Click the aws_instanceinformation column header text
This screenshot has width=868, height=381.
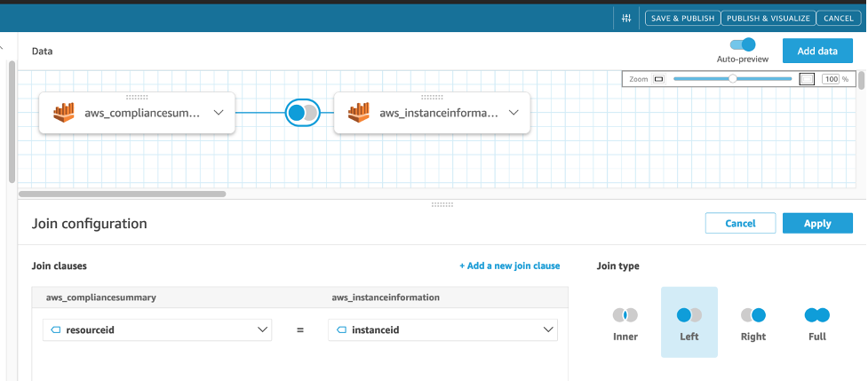click(386, 298)
